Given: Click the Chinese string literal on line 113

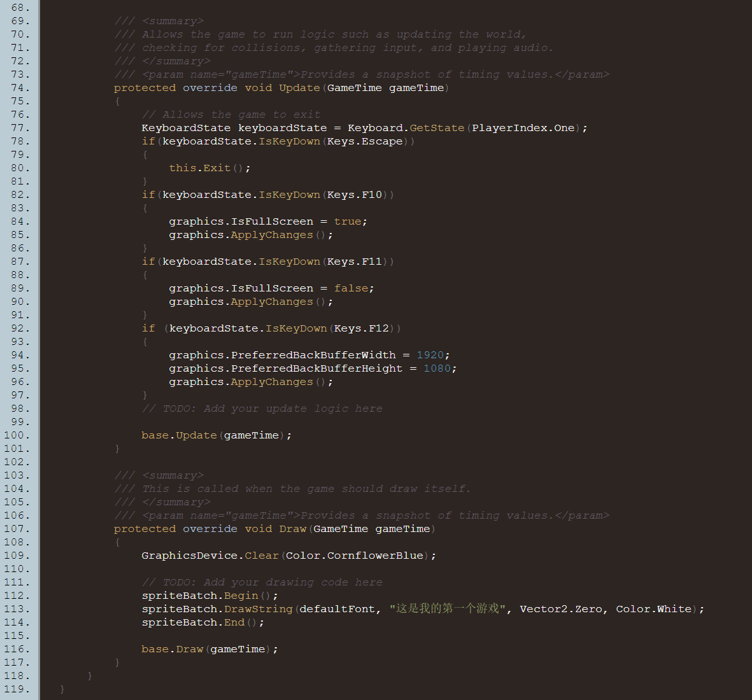Looking at the screenshot, I should point(448,608).
